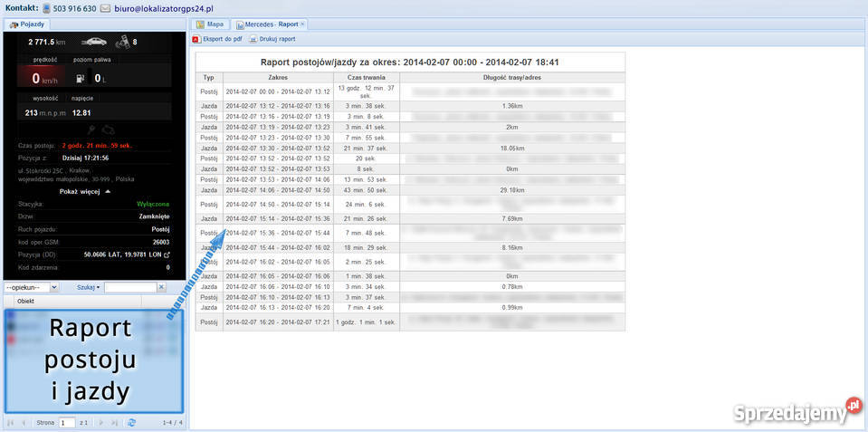This screenshot has width=868, height=432.
Task: Click the Strona page number field
Action: 67,423
